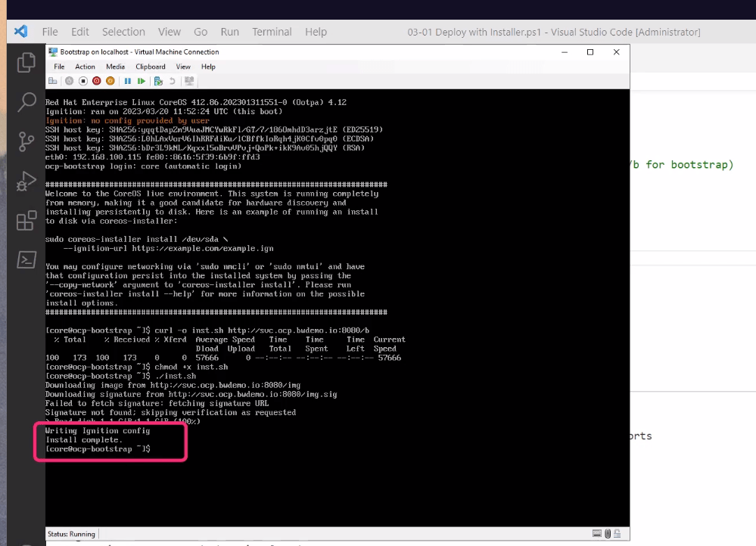Open VS Code Edit menu
The height and width of the screenshot is (546, 756).
coord(80,32)
